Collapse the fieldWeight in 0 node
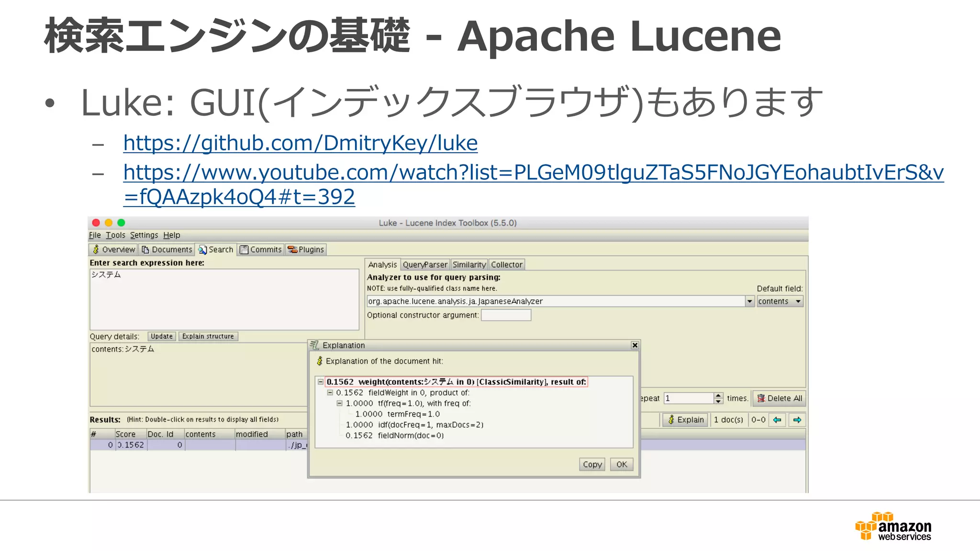 tap(330, 393)
